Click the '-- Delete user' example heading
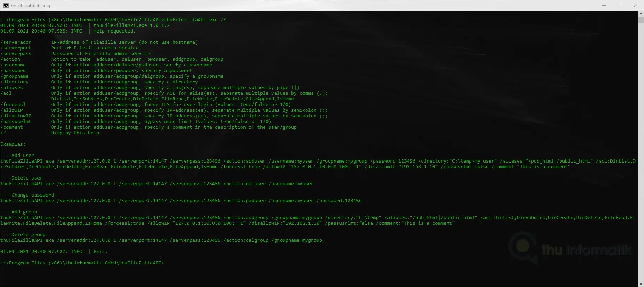Image resolution: width=644 pixels, height=287 pixels. coord(23,178)
